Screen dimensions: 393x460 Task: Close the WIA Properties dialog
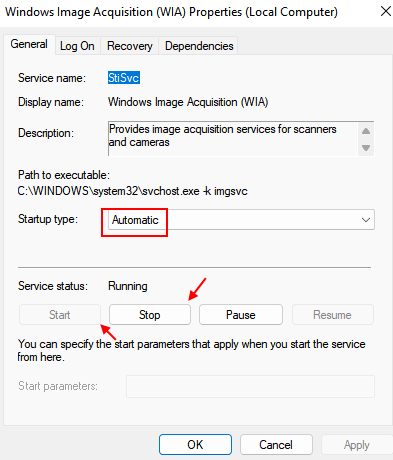point(386,11)
